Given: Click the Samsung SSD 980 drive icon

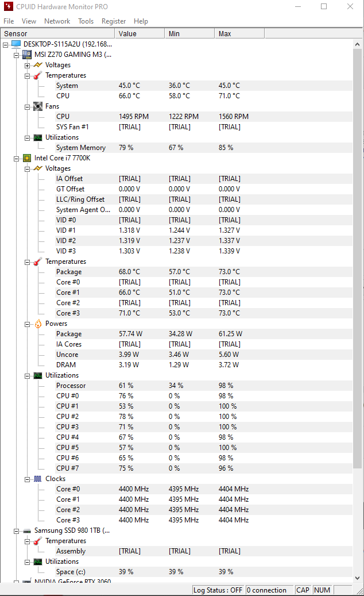Looking at the screenshot, I should (27, 531).
